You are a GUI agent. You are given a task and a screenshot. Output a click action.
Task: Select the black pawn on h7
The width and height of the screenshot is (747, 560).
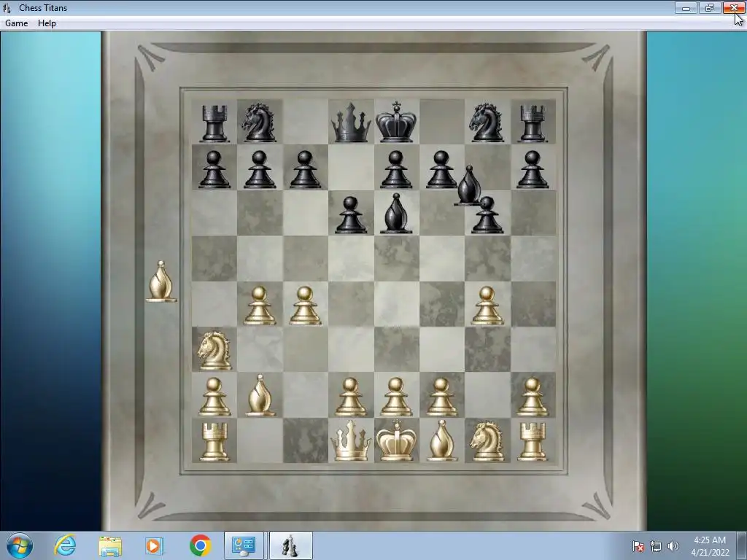coord(532,169)
